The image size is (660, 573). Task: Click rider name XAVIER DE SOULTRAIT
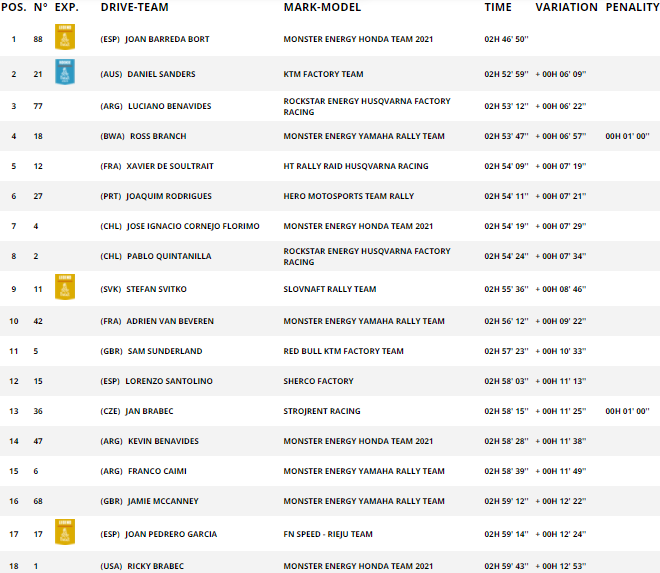[170, 166]
